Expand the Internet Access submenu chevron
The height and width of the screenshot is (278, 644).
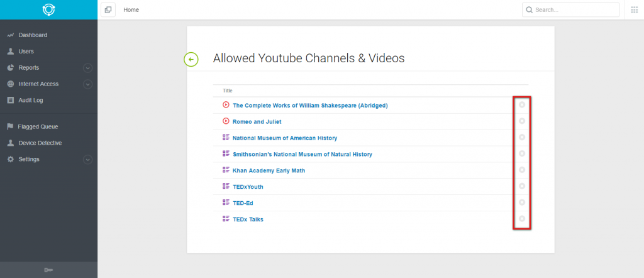pos(87,84)
